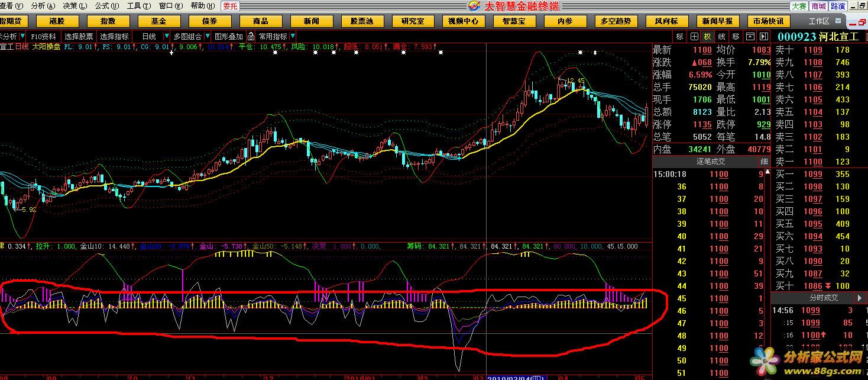Screen dimensions: 868x380
Task: Click the 港股 yellow button
Action: 57,21
